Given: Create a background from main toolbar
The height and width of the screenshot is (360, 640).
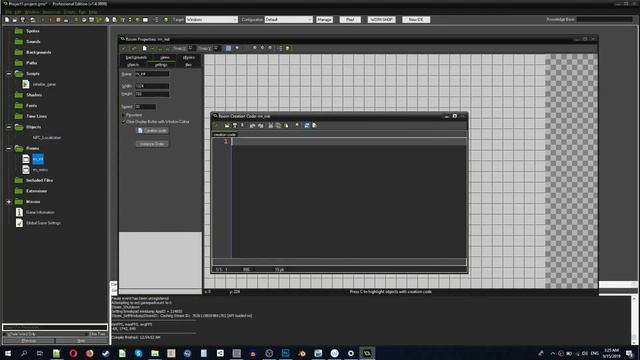Looking at the screenshot, I should pos(91,20).
